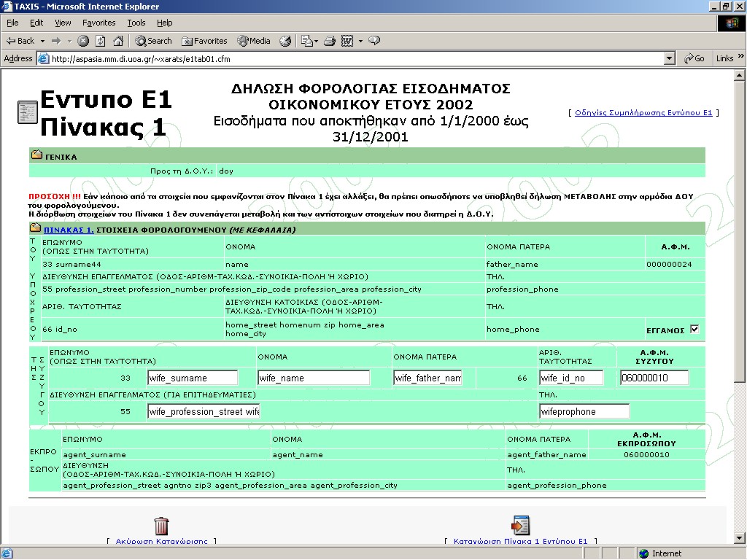The width and height of the screenshot is (747, 560).
Task: Click the Α.Φ.Μ. ΣΥΖΥΓΟΥ field 060000010
Action: (654, 378)
